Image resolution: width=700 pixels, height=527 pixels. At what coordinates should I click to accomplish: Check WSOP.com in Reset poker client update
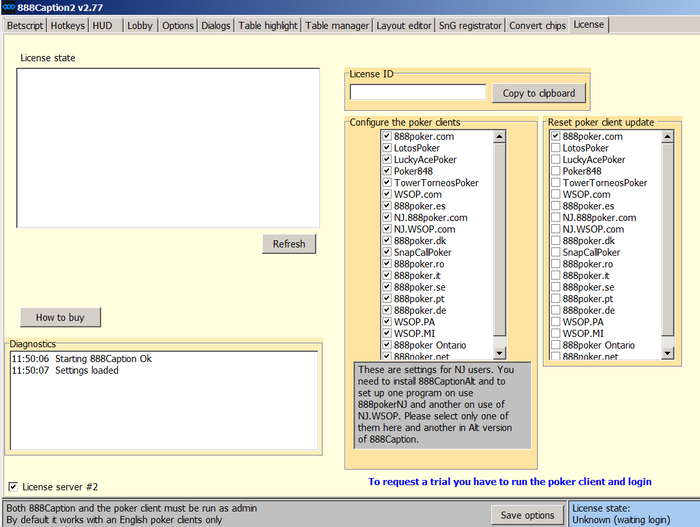click(556, 194)
